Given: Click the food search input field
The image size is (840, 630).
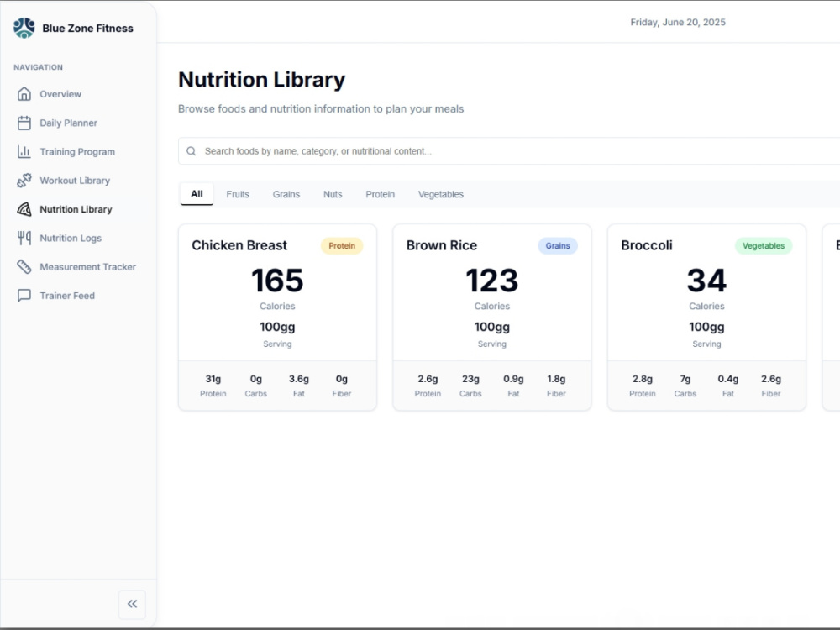Looking at the screenshot, I should pos(509,151).
